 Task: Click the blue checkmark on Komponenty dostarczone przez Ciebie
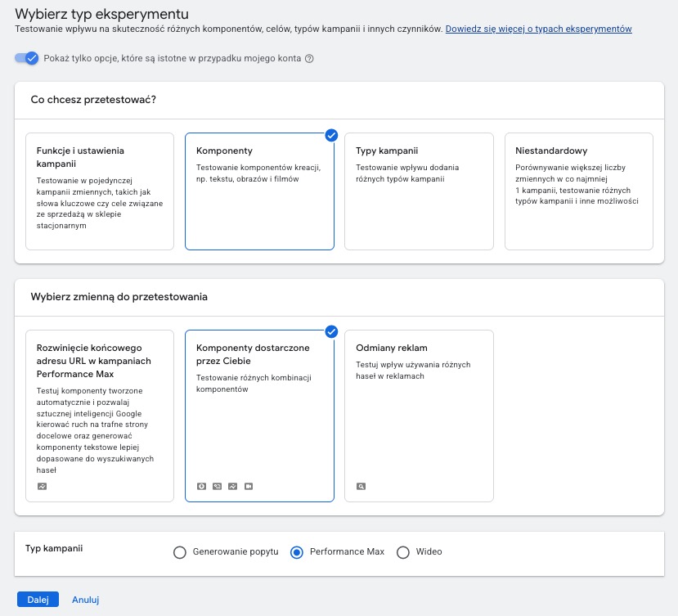click(x=331, y=331)
